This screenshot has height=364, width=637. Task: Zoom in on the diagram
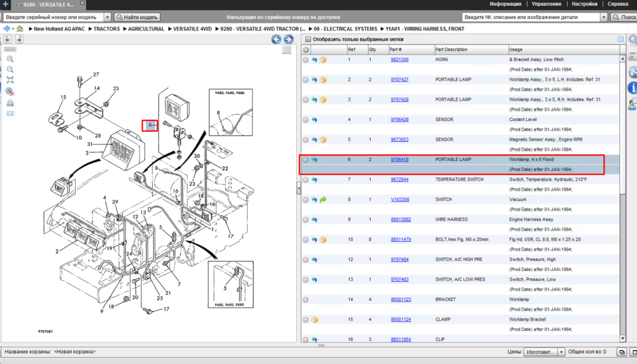tap(10, 59)
